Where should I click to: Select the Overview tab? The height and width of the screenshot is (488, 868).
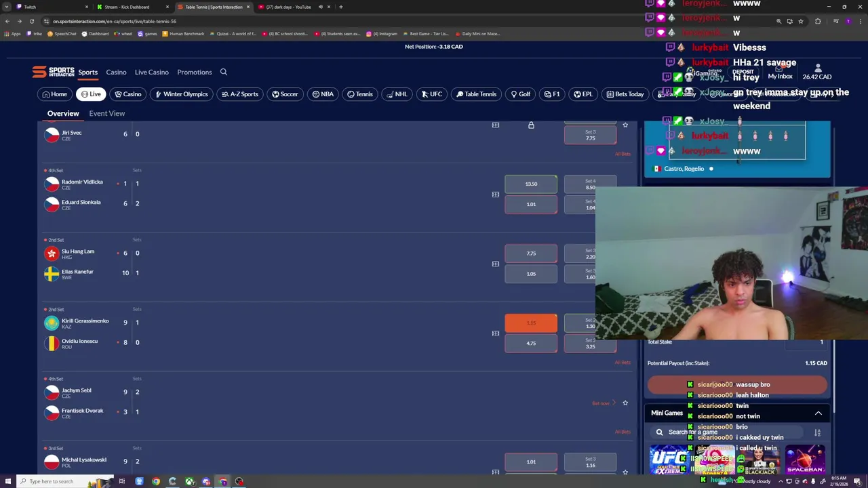pyautogui.click(x=63, y=113)
